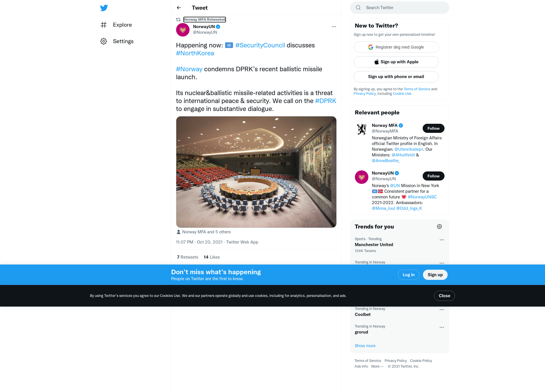The image size is (545, 392).
Task: Open the Security Council chamber photo
Action: coord(256,172)
